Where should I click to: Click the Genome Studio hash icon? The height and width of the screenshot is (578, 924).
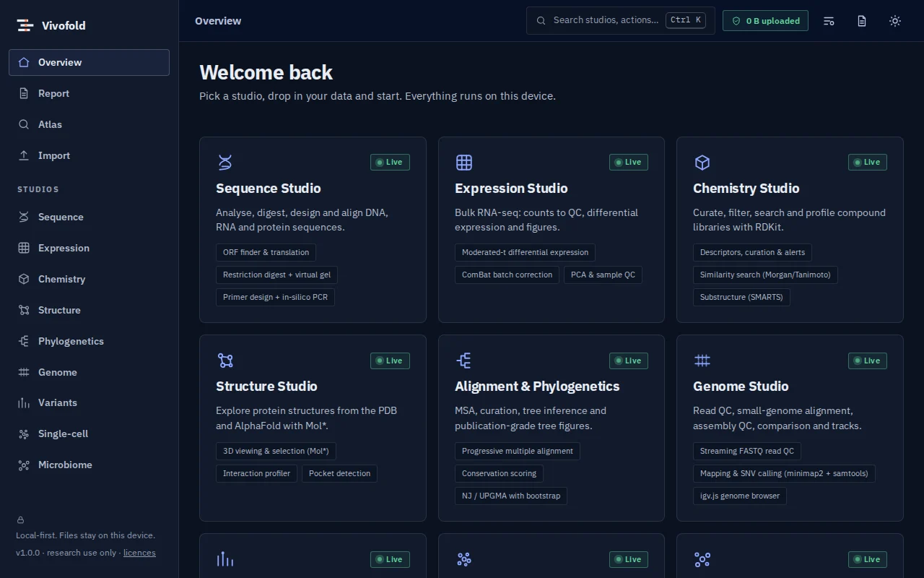click(x=702, y=361)
